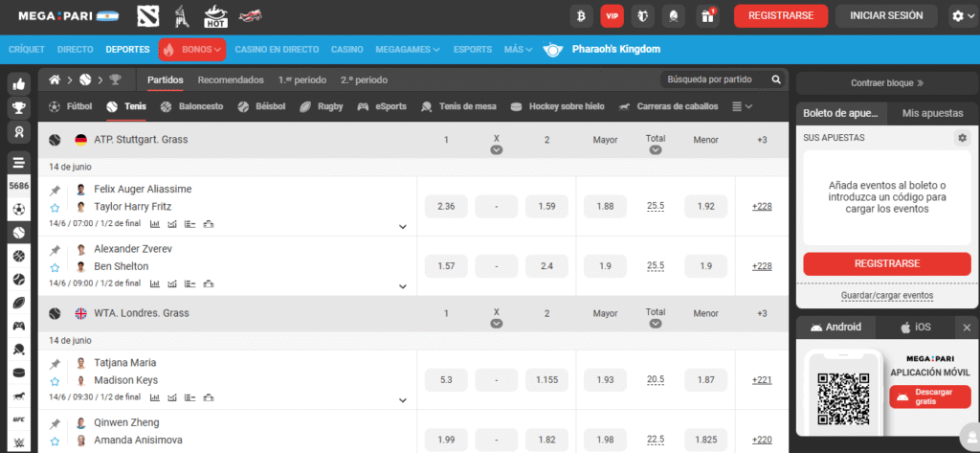Click the mobile app QR code
This screenshot has height=453, width=980.
[x=844, y=398]
